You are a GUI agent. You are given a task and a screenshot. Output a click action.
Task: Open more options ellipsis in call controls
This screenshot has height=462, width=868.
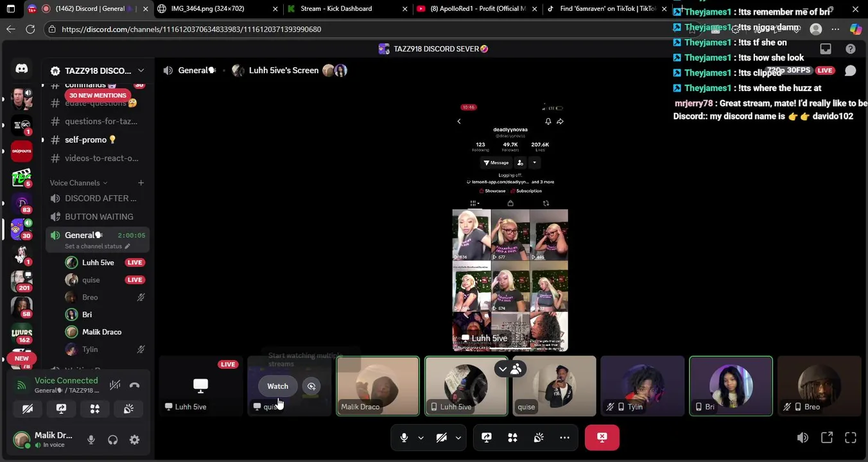click(564, 438)
